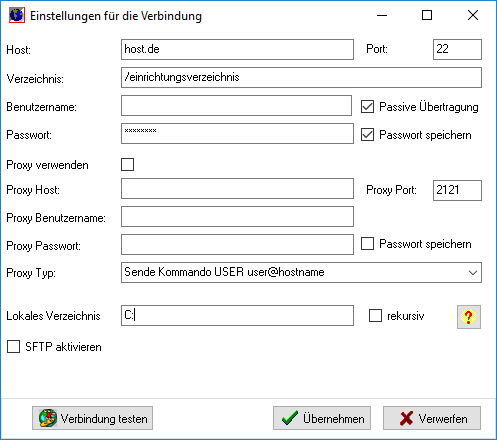Click the yellow question mark help icon
Image resolution: width=497 pixels, height=440 pixels.
469,317
